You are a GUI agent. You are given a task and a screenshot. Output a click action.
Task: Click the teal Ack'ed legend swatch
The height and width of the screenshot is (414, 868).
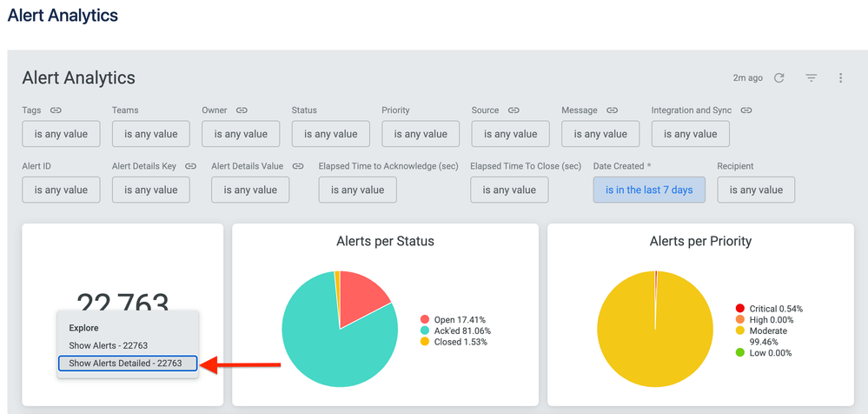click(x=425, y=331)
